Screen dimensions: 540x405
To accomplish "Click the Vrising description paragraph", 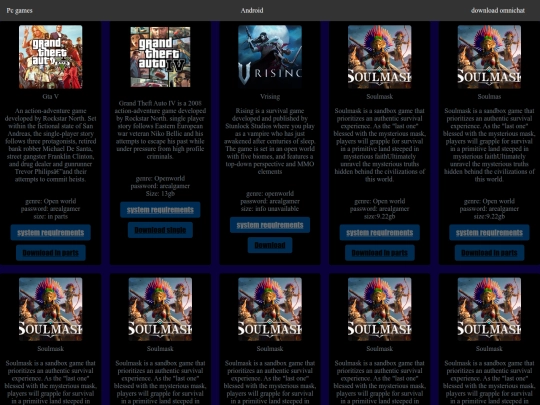I will coord(270,141).
